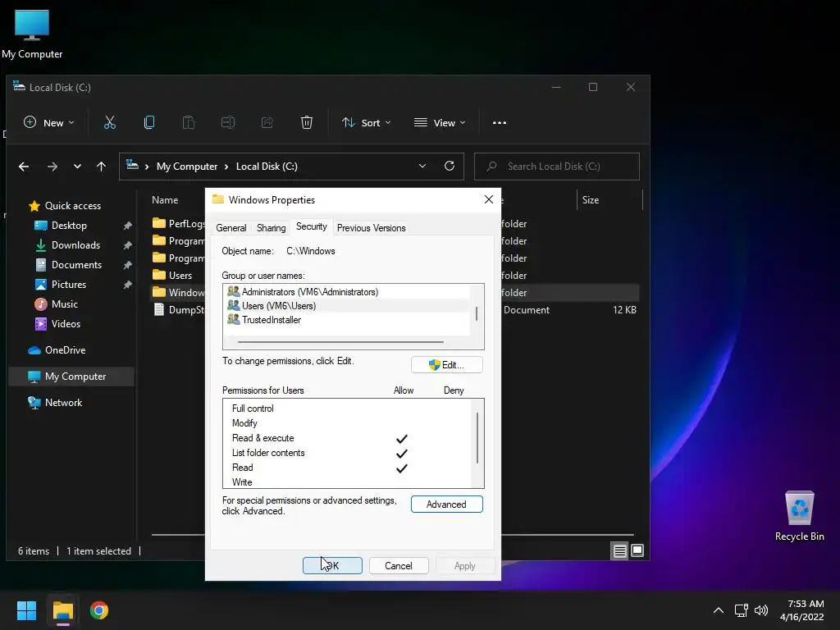The width and height of the screenshot is (840, 630).
Task: Click the group list horizontal scrollbar
Action: (340, 342)
